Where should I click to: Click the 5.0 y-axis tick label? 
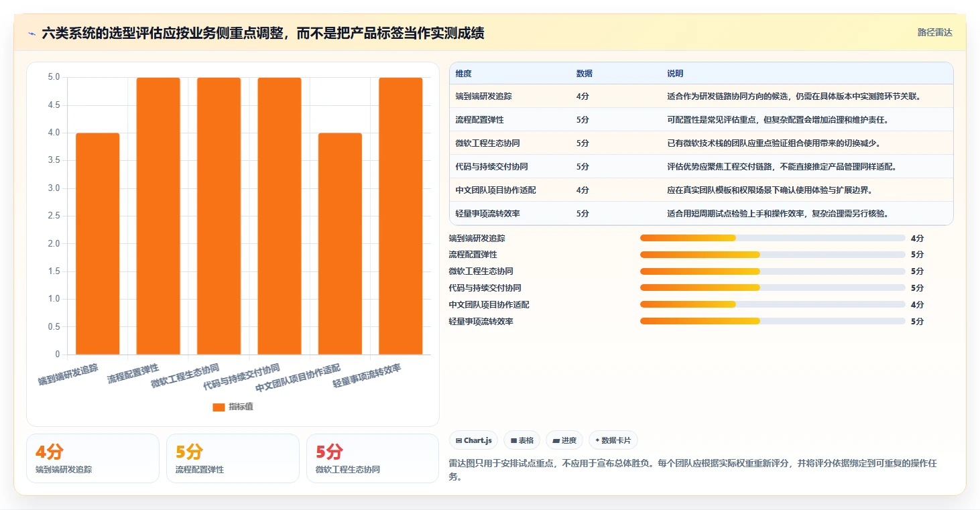point(54,77)
